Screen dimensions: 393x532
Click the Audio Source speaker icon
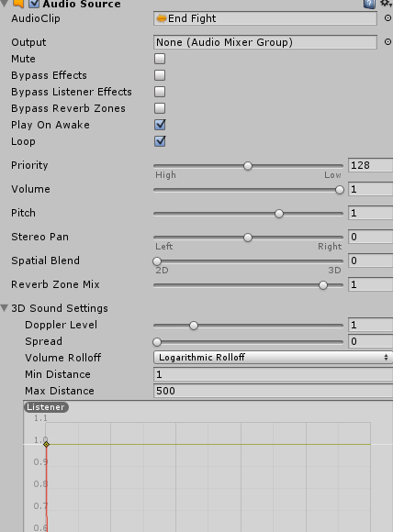17,4
